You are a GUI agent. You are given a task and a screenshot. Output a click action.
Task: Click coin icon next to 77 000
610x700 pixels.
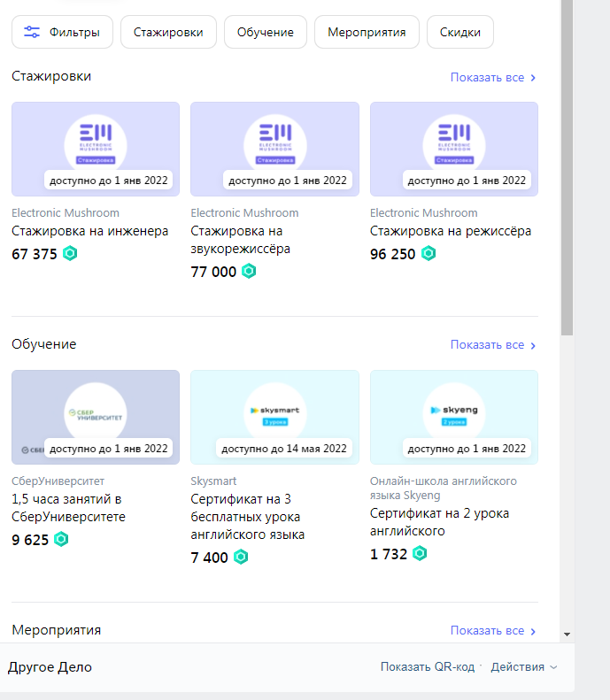(249, 271)
